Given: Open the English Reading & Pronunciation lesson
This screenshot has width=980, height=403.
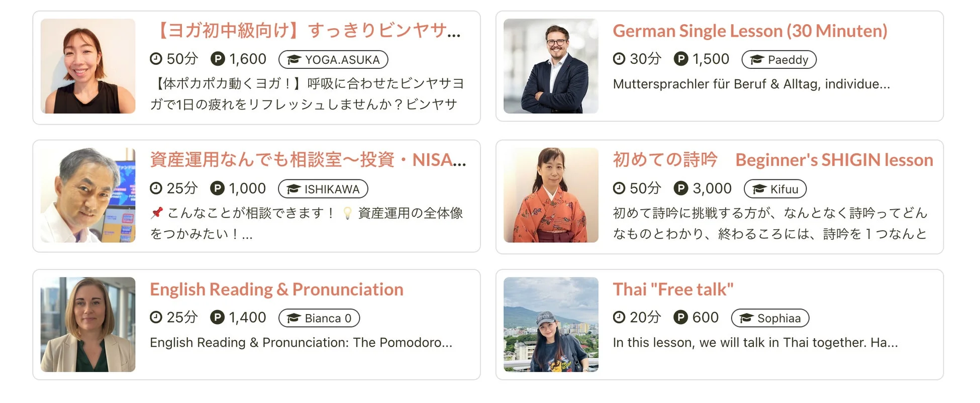Looking at the screenshot, I should coord(276,289).
